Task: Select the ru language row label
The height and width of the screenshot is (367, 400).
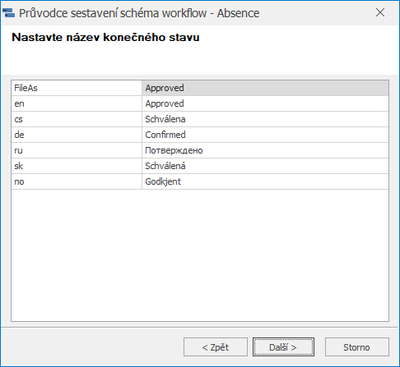Action: (x=77, y=150)
